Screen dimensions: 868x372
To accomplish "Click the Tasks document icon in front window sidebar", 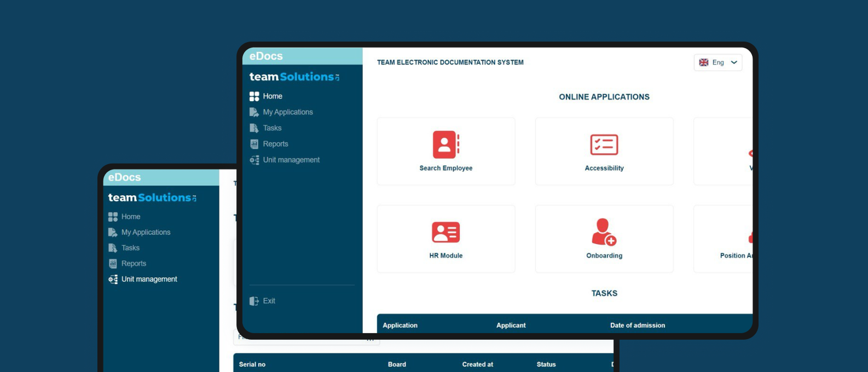I will (254, 128).
